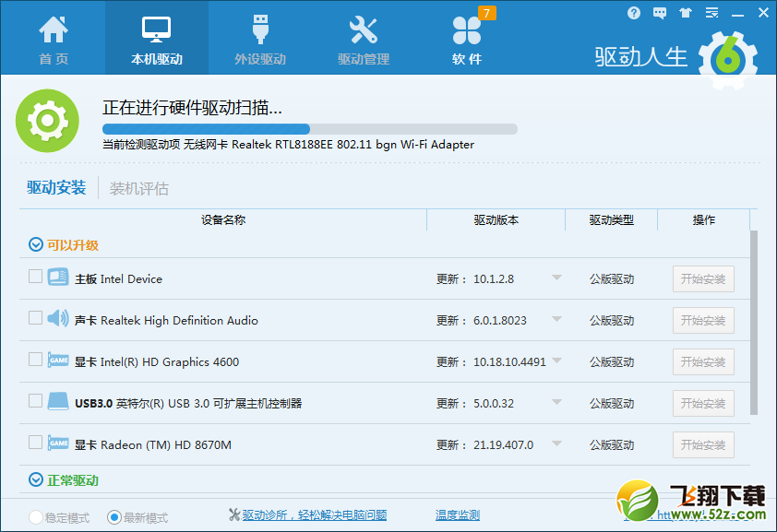Select the 本机驱动 monitor icon
This screenshot has width=777, height=532.
point(157,30)
